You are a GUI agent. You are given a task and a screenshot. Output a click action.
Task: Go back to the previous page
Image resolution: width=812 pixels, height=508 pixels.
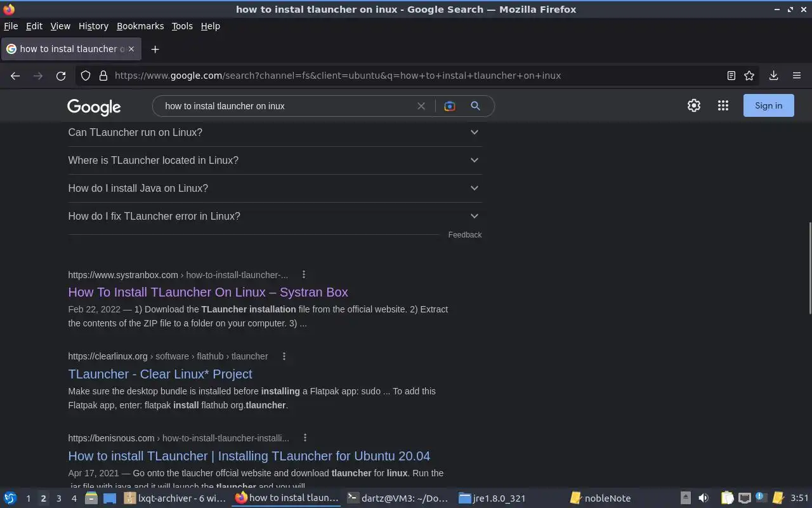tap(15, 76)
